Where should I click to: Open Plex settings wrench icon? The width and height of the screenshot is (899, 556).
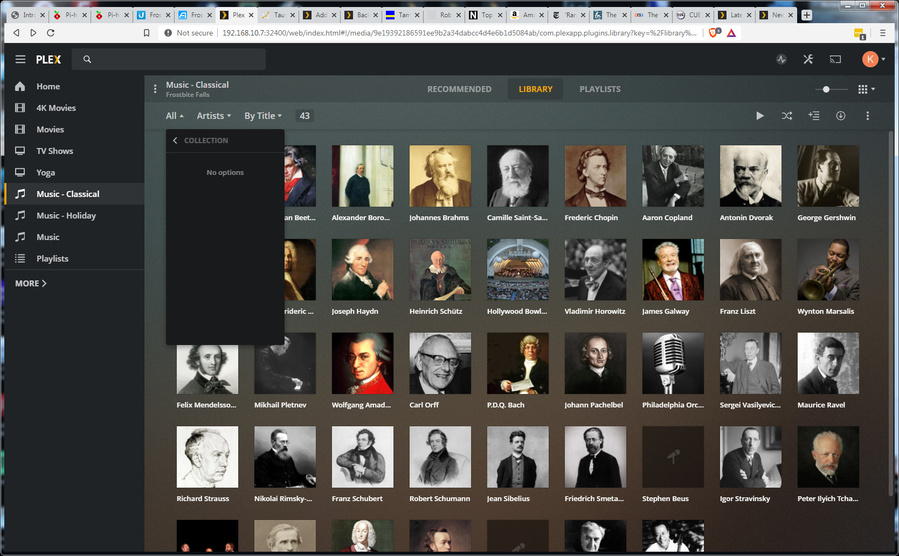click(808, 59)
